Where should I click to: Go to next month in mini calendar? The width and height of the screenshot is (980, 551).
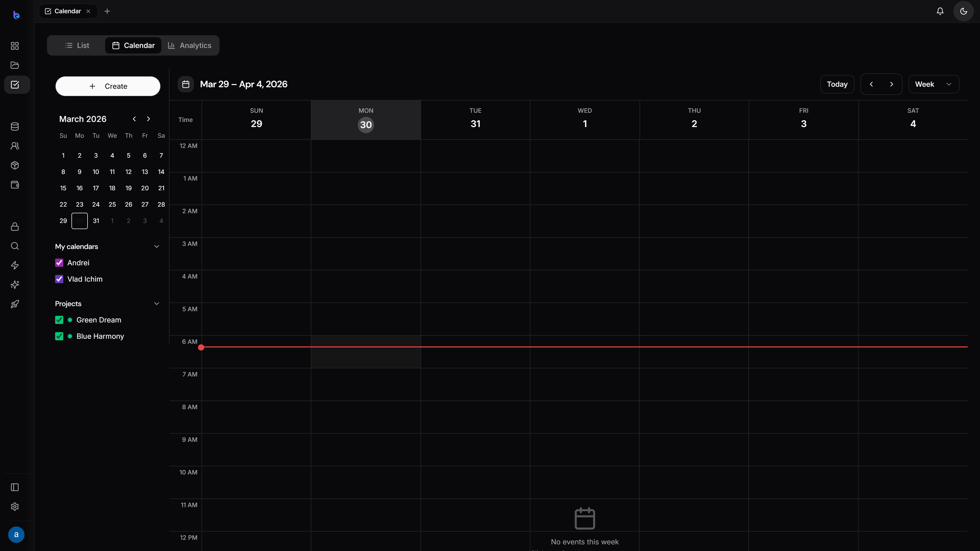148,119
